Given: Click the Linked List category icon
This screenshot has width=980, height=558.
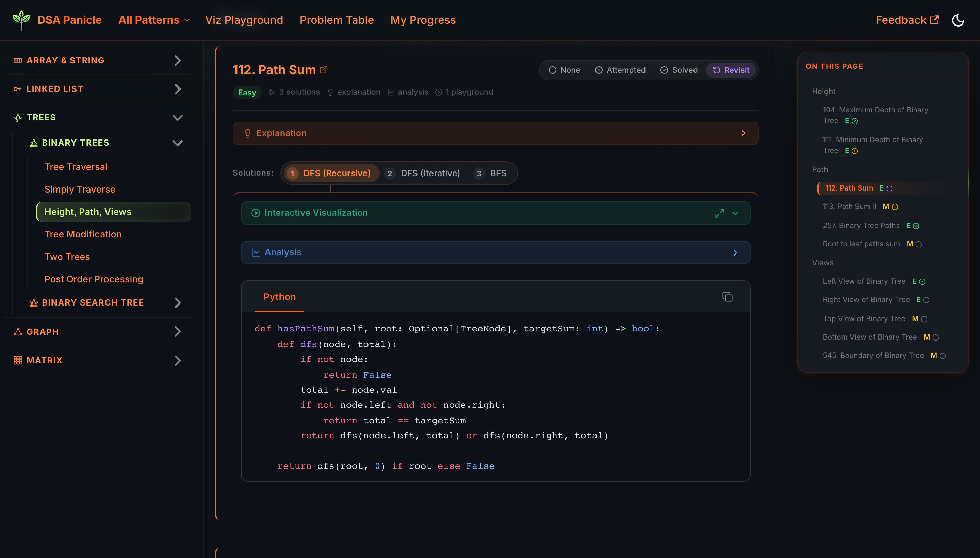Looking at the screenshot, I should pos(18,89).
